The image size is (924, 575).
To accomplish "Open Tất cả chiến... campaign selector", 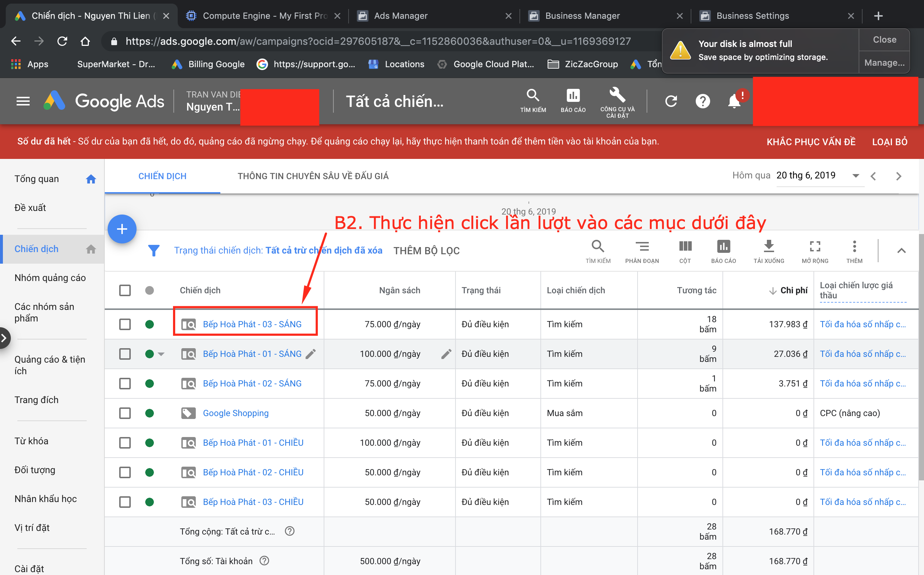I will (x=395, y=101).
